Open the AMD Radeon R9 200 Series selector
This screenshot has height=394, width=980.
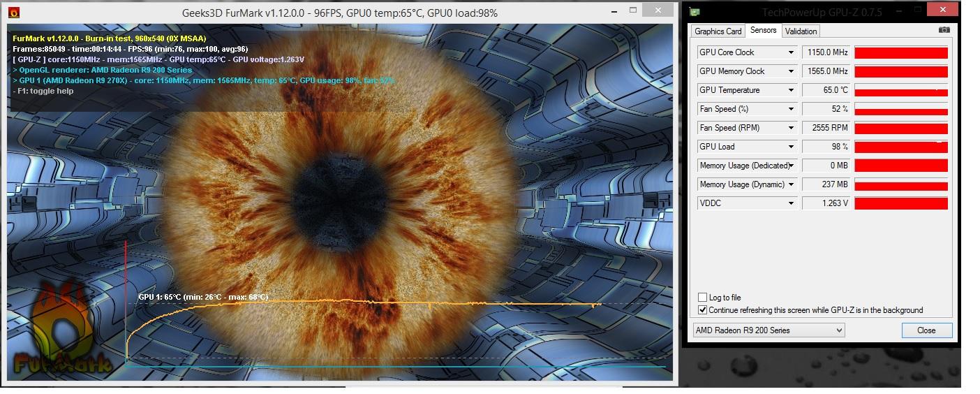pyautogui.click(x=769, y=330)
